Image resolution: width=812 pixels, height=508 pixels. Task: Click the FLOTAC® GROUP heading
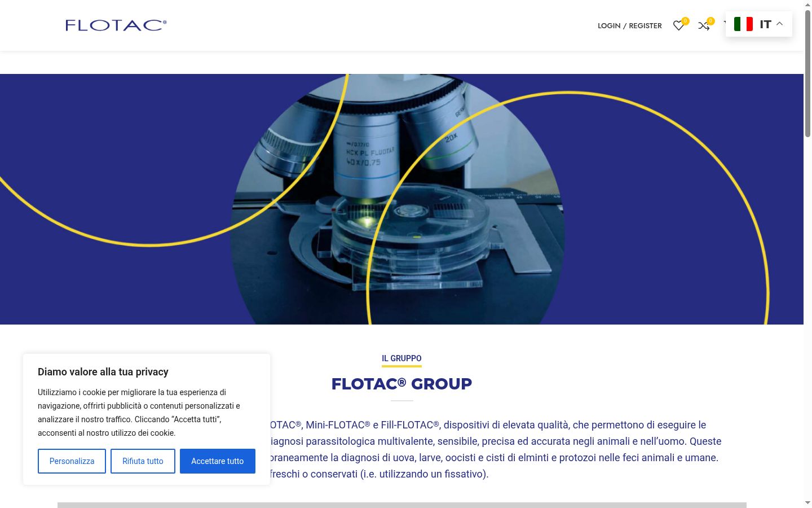(401, 384)
